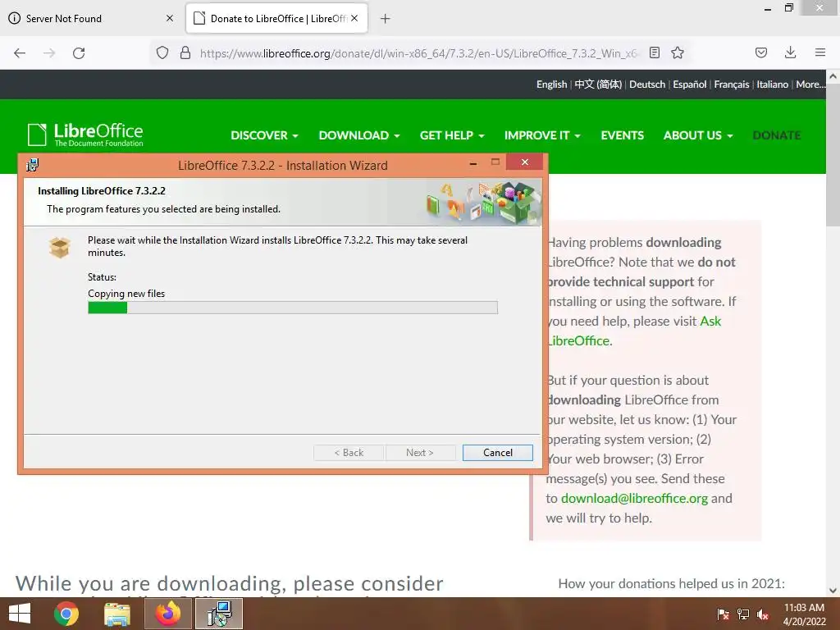This screenshot has width=840, height=630.
Task: Toggle reader view icon in address bar
Action: pos(654,52)
